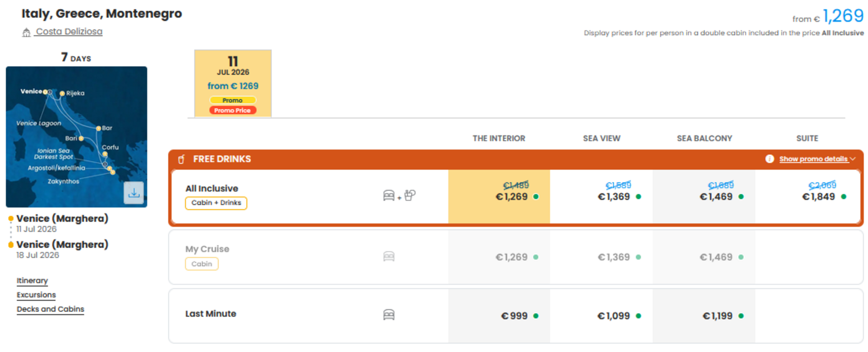Click the bed icon in Last Minute row
This screenshot has width=868, height=352.
click(x=389, y=315)
